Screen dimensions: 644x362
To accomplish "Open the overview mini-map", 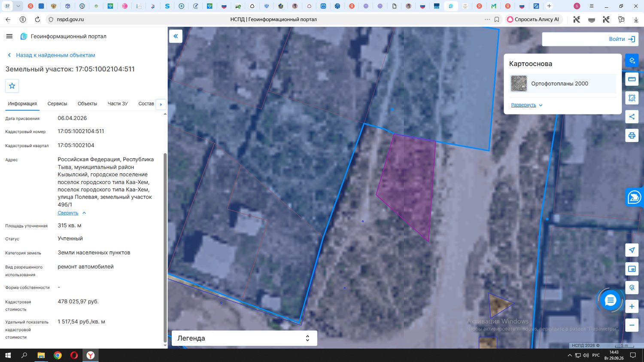I will click(632, 269).
